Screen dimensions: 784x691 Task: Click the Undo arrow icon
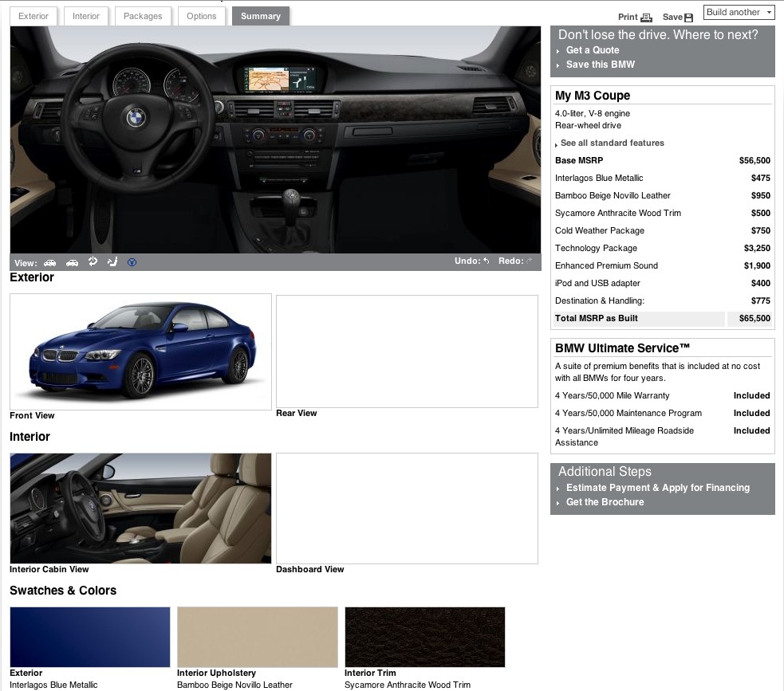(486, 261)
